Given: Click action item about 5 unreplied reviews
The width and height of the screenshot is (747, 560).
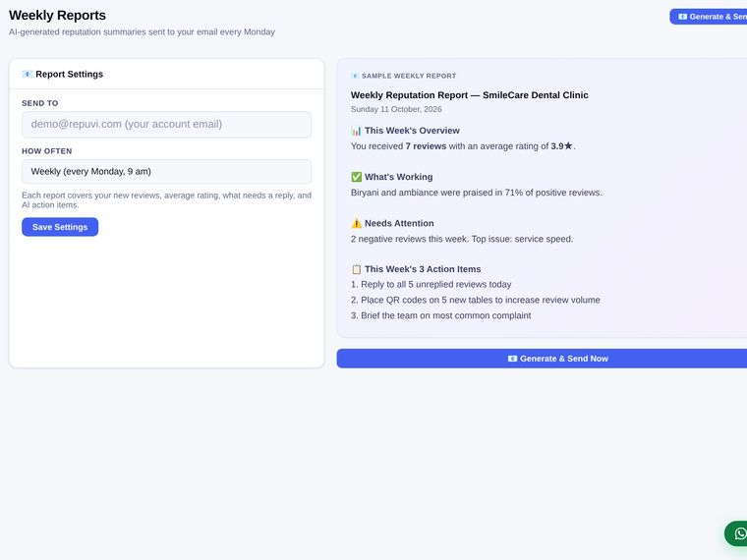Looking at the screenshot, I should (x=431, y=284).
